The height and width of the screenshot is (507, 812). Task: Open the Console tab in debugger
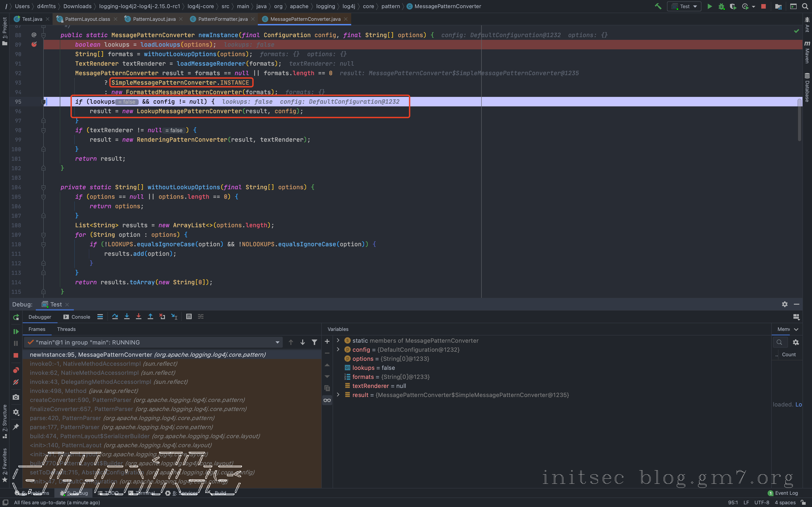point(77,317)
